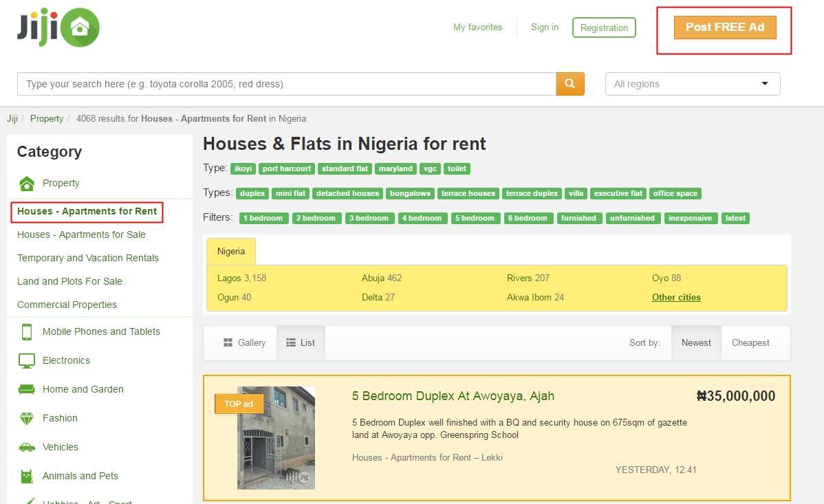Filter by furnished

tap(578, 218)
